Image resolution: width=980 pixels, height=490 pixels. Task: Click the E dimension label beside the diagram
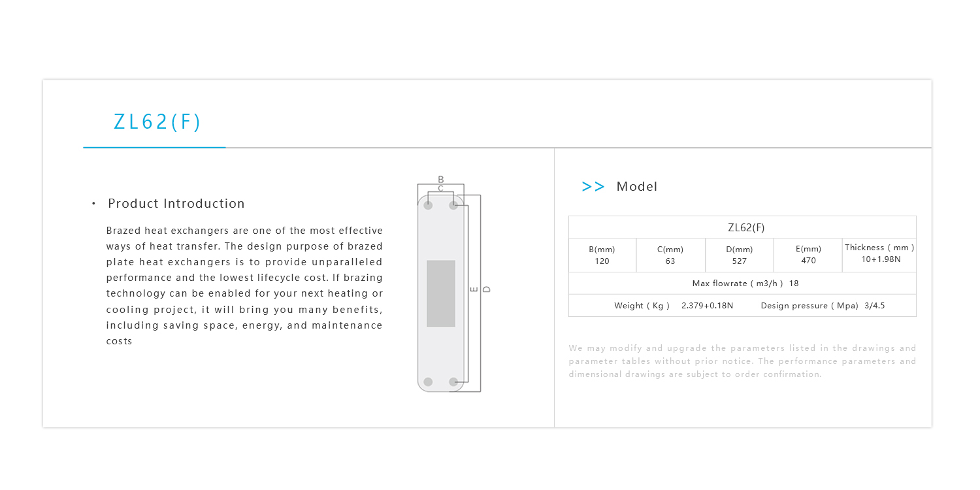(474, 289)
